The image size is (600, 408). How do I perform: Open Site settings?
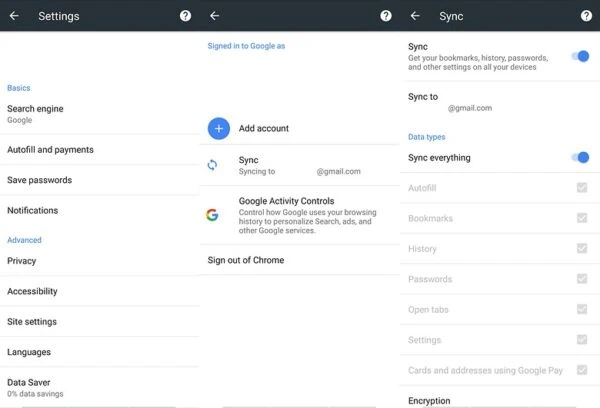click(x=100, y=322)
